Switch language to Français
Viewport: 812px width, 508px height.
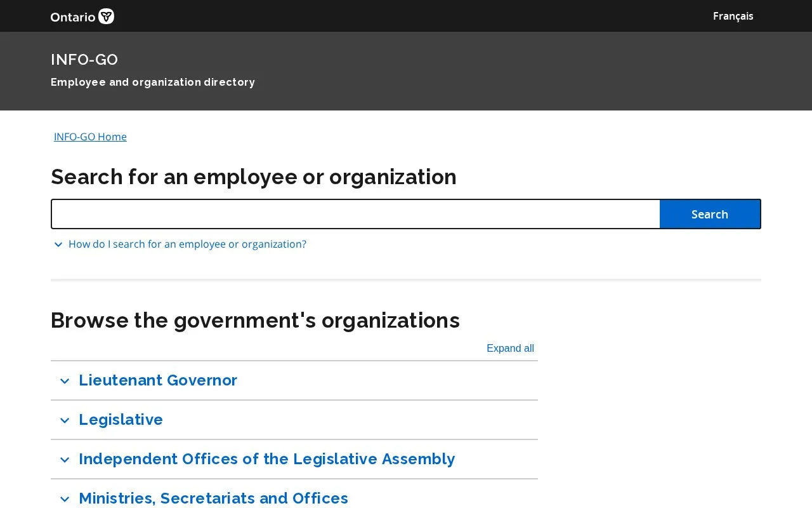point(733,16)
